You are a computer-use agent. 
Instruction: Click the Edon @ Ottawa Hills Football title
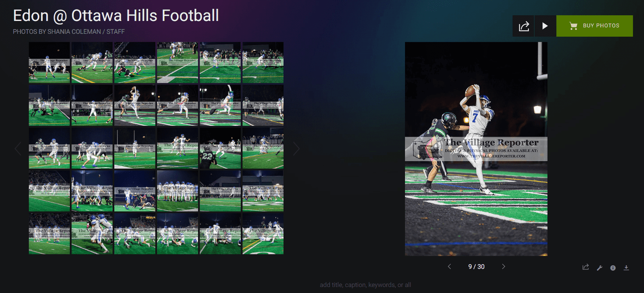click(116, 16)
